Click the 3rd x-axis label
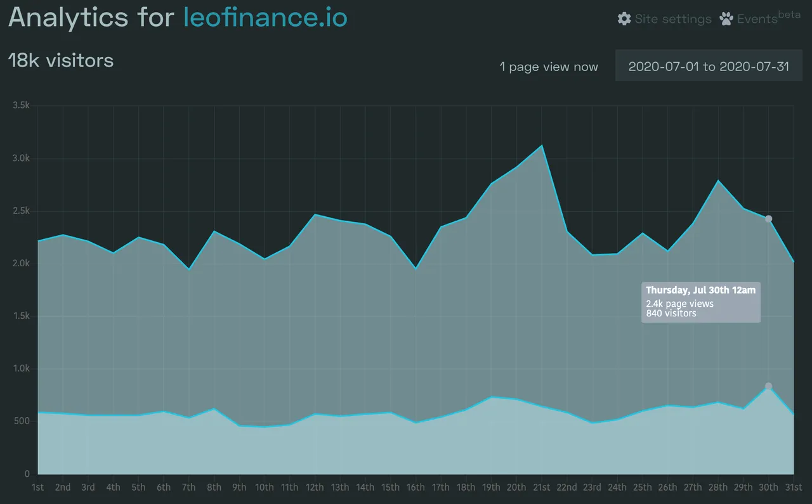The width and height of the screenshot is (812, 504). coord(88,487)
